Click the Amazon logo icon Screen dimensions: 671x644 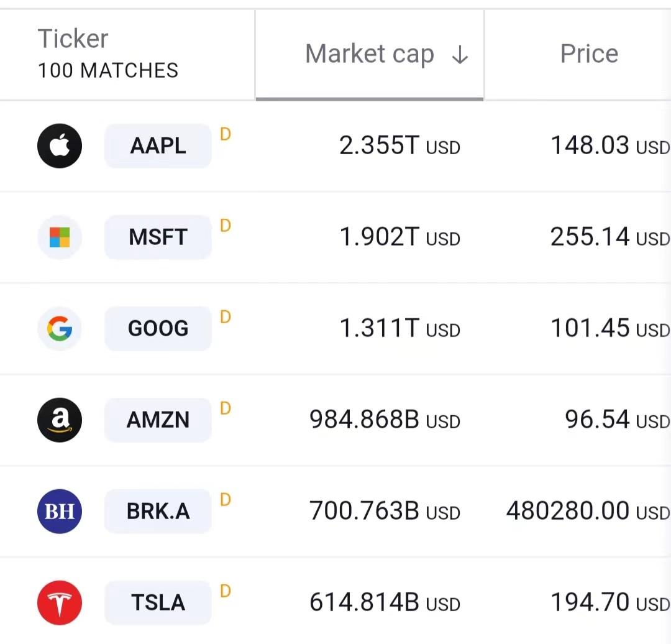pos(60,420)
